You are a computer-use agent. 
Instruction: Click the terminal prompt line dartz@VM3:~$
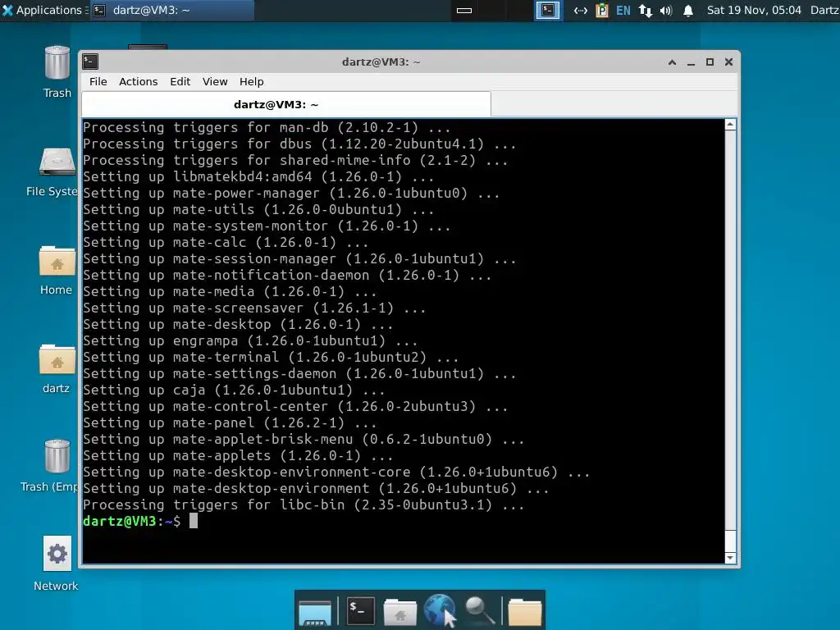pos(132,521)
